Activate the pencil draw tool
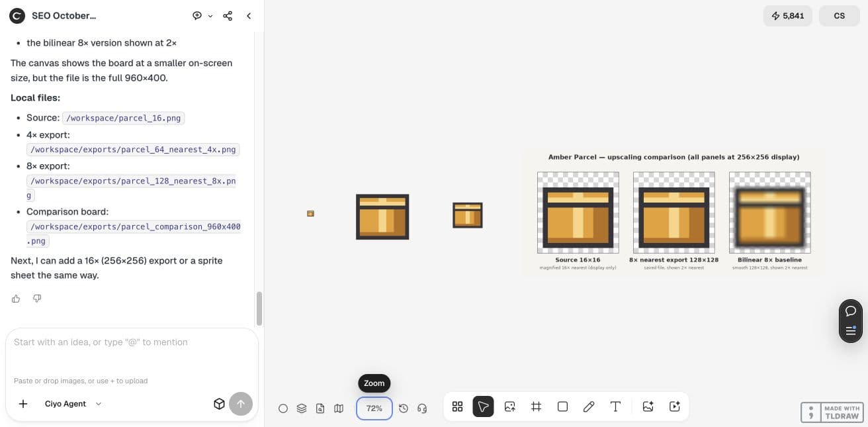Viewport: 868px width, 427px height. pos(589,406)
